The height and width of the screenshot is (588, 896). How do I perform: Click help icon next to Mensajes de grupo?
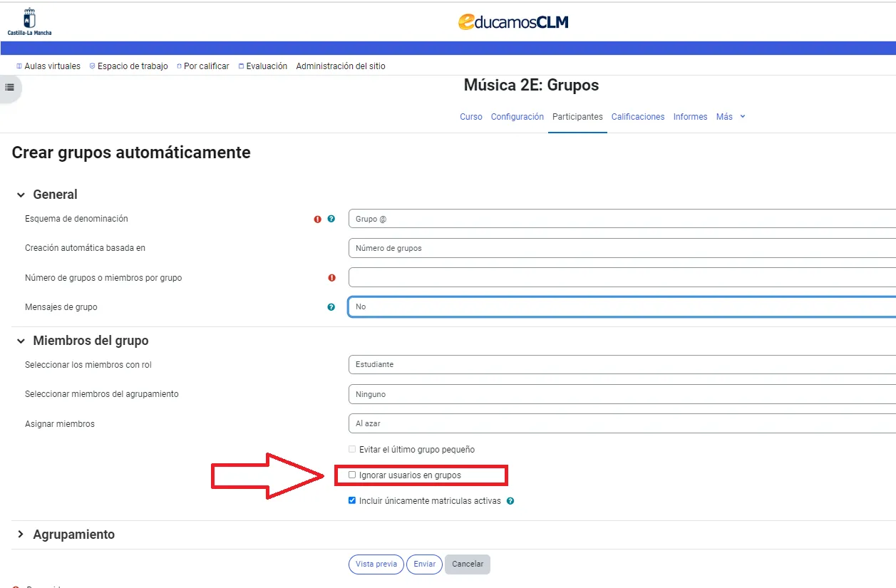[x=331, y=307]
